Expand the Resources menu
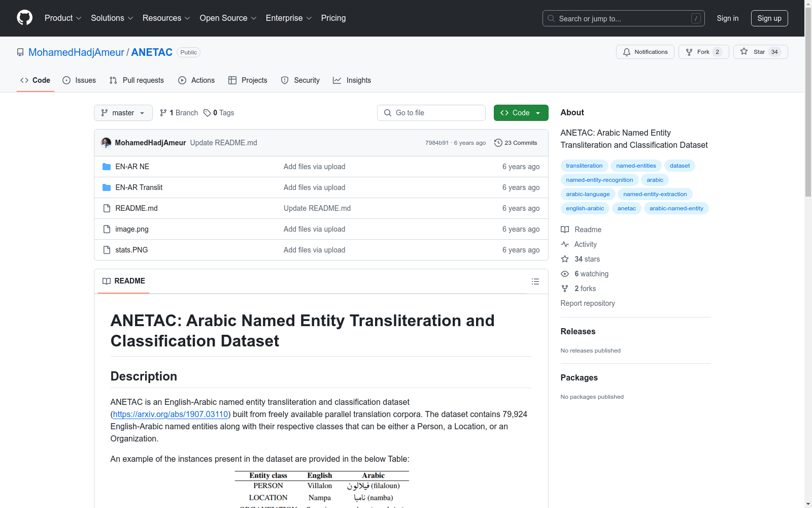The height and width of the screenshot is (508, 812). pyautogui.click(x=166, y=18)
